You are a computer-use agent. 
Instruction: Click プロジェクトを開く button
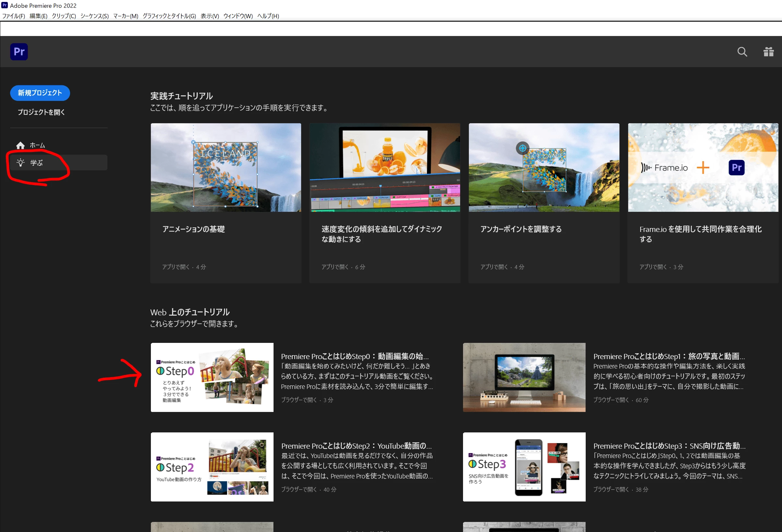42,112
